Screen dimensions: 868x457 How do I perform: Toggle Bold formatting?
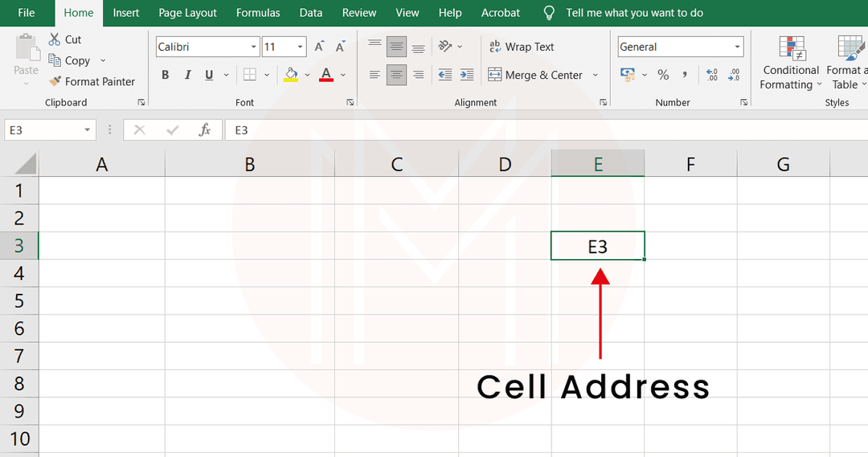[165, 75]
